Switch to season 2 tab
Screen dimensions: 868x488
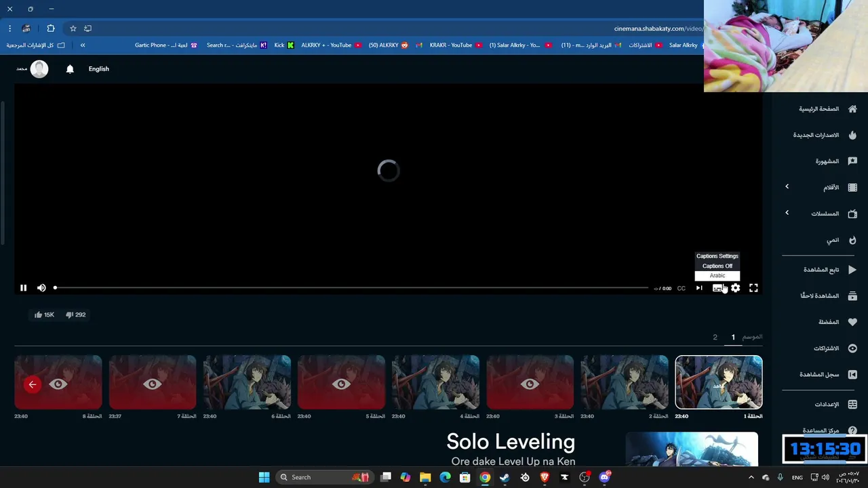click(x=715, y=337)
